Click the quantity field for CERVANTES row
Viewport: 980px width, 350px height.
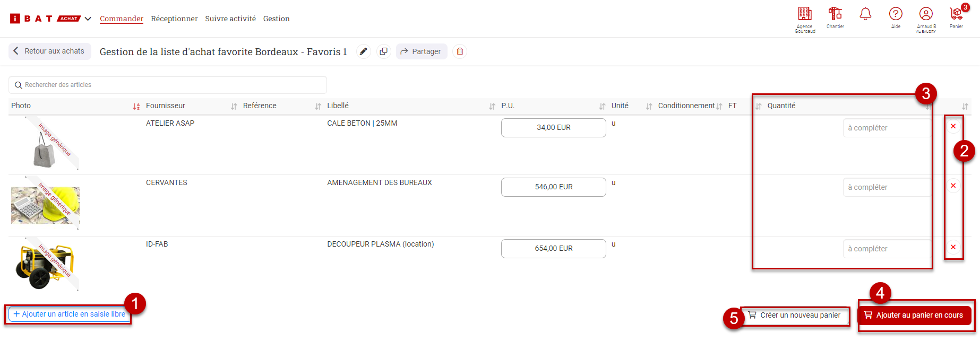pyautogui.click(x=886, y=187)
